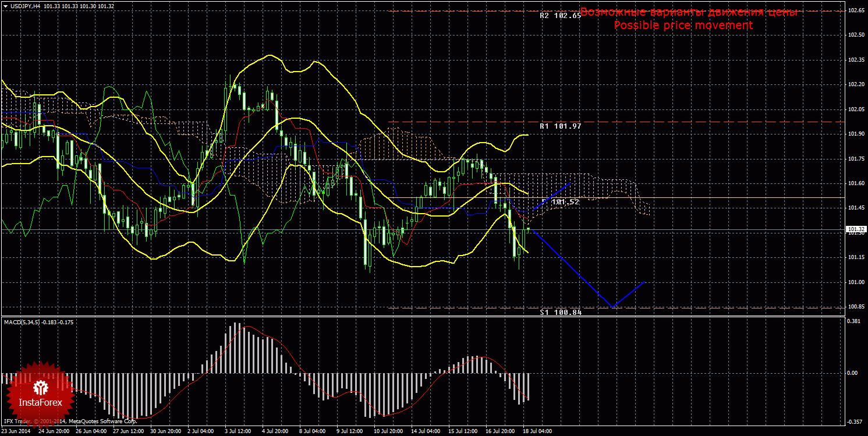Click the 102.50 price scale value

(855, 35)
